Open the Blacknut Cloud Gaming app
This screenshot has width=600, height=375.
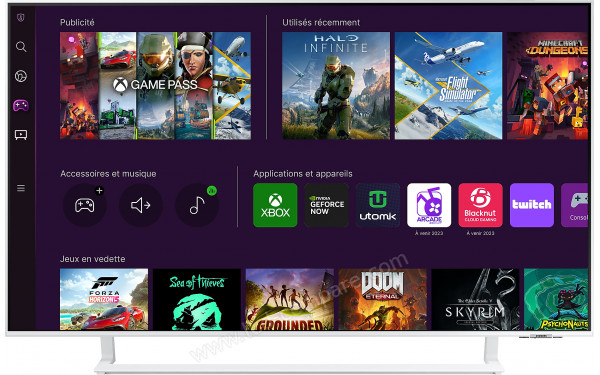click(480, 205)
